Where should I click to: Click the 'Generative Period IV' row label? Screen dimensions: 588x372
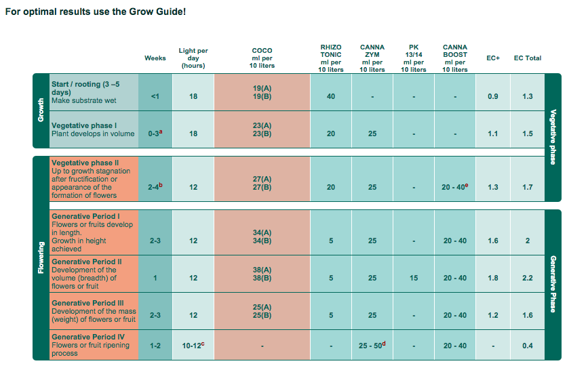point(94,345)
